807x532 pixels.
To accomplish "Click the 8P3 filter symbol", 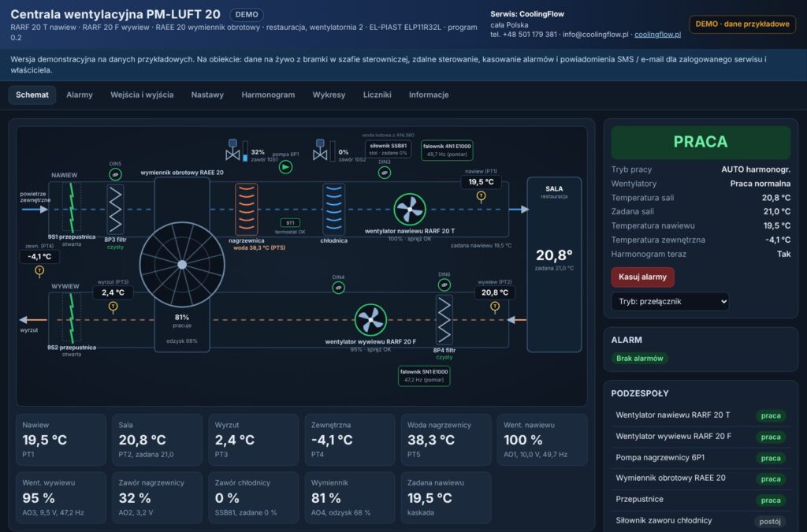I will [115, 210].
